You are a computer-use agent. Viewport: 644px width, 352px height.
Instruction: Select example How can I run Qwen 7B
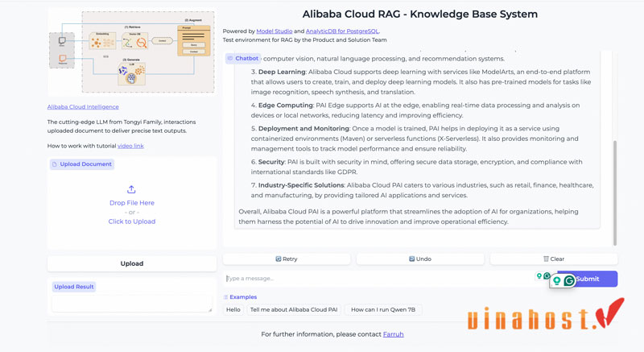pyautogui.click(x=383, y=309)
